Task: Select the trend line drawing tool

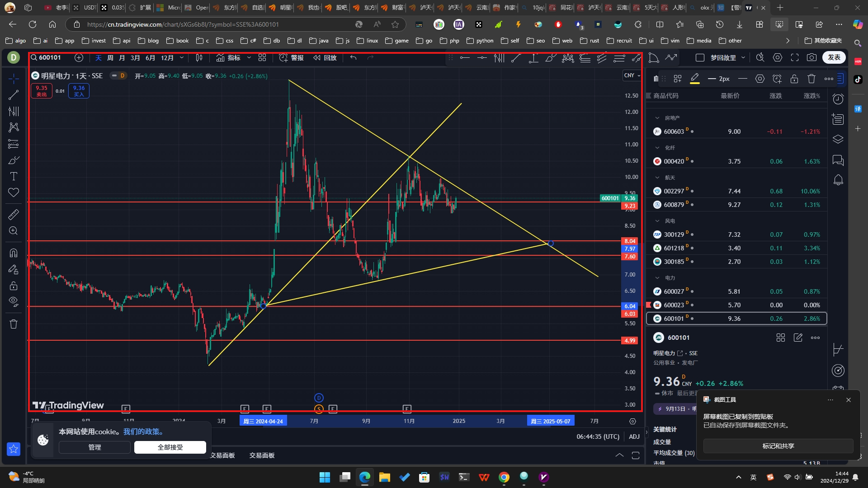Action: point(14,95)
